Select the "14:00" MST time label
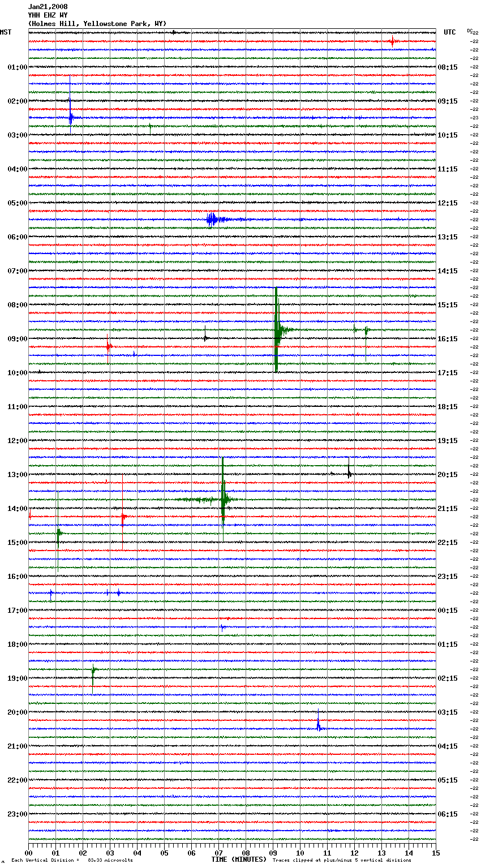The image size is (481, 868). (18, 509)
